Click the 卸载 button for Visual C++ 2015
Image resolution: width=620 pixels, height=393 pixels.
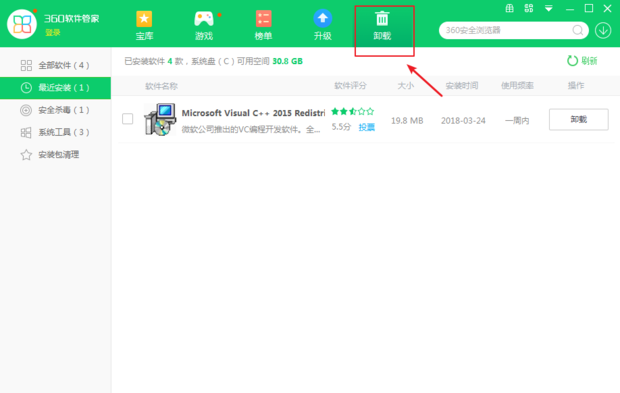point(578,119)
